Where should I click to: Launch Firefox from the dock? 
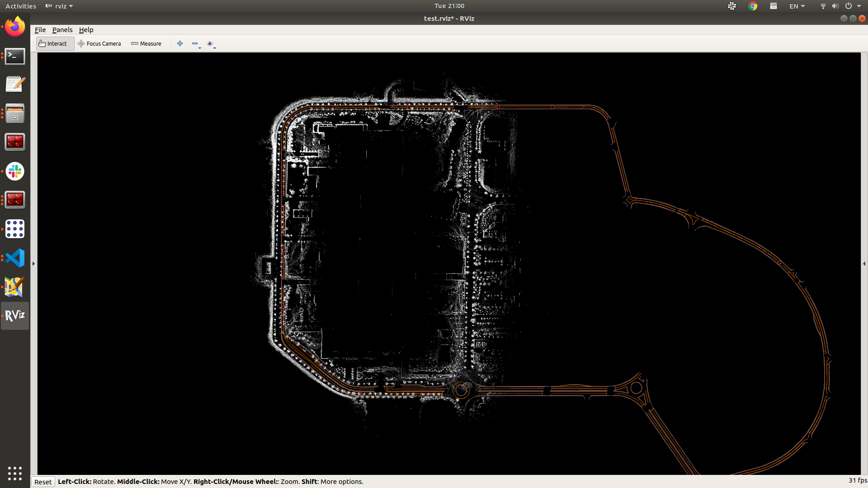[15, 27]
